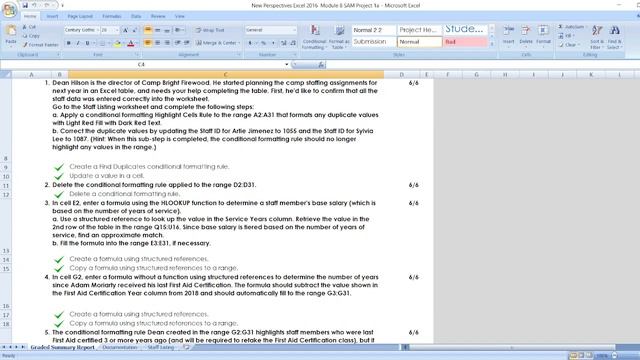Open the Format cells menu
The width and height of the screenshot is (640, 360).
pyautogui.click(x=543, y=36)
